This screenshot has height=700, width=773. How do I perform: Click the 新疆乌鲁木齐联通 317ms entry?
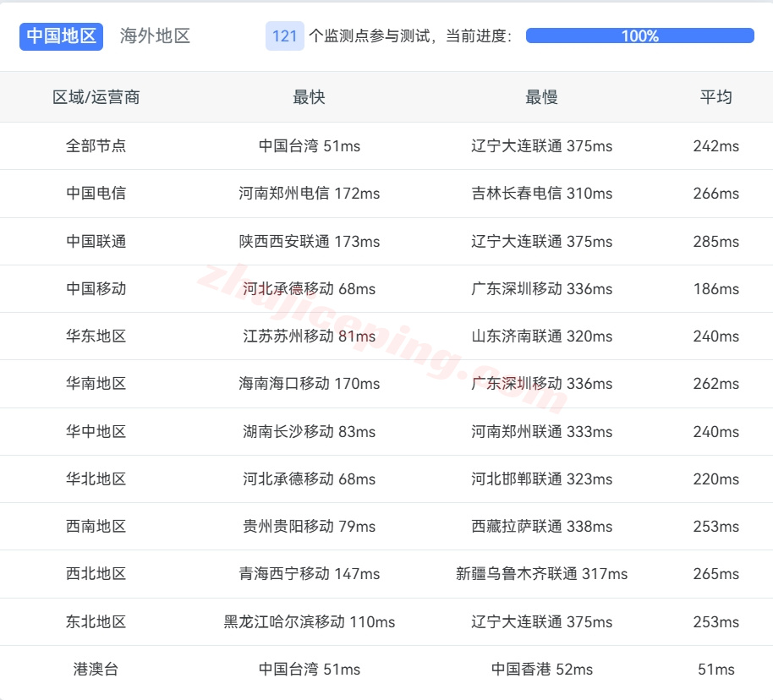tap(541, 574)
